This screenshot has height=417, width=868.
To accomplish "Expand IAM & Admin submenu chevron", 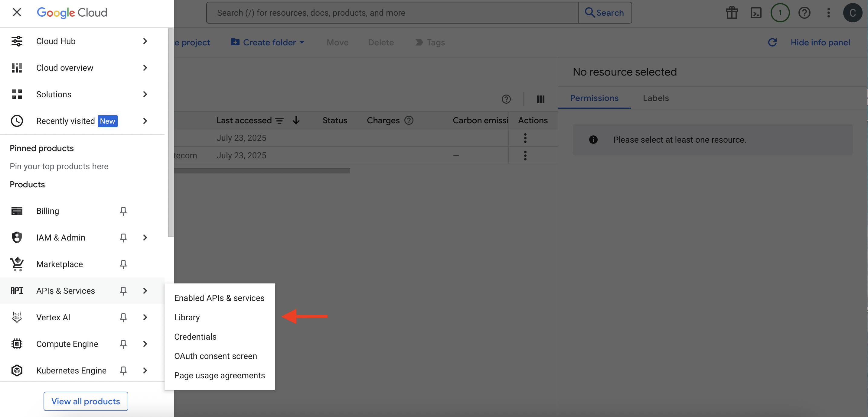I will pyautogui.click(x=145, y=238).
